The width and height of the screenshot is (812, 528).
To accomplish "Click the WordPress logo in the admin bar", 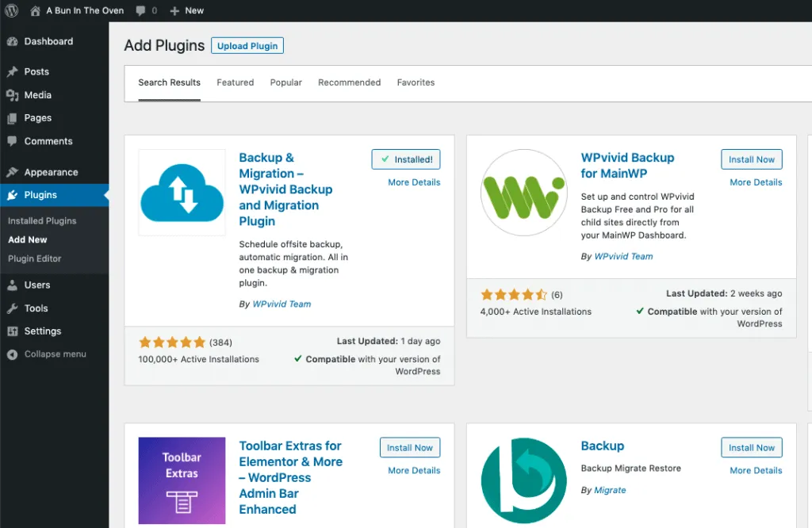I will [x=10, y=10].
